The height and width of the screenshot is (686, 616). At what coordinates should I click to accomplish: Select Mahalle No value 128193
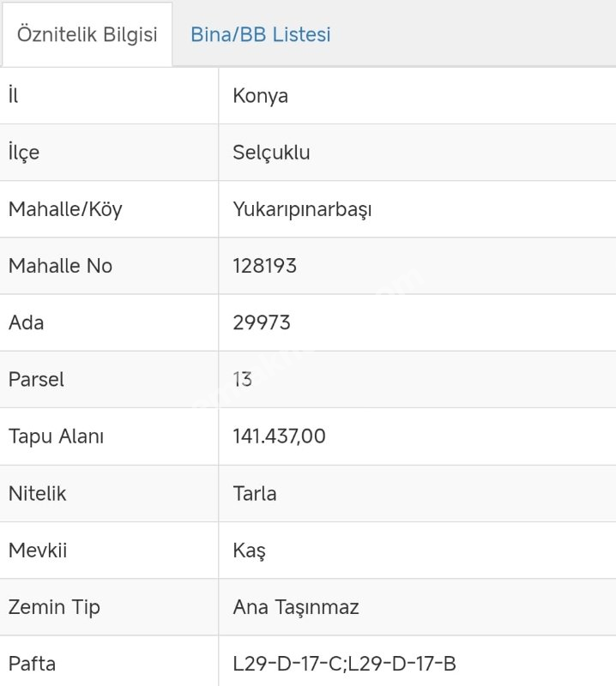264,266
